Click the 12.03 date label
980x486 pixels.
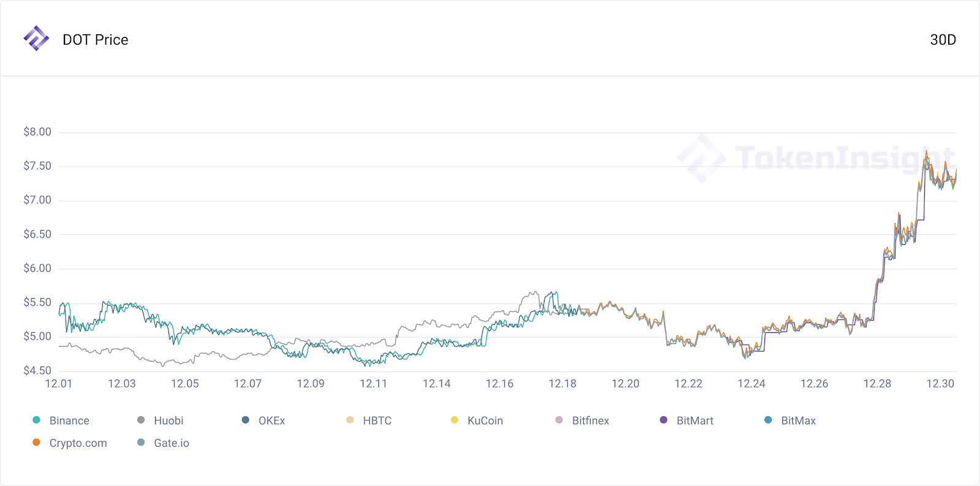[x=122, y=384]
